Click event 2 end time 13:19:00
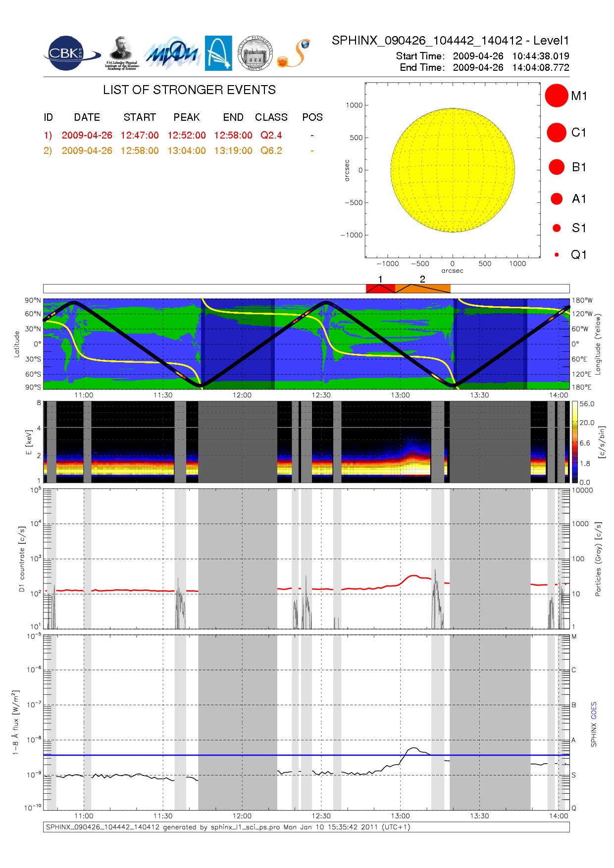The image size is (614, 868). (233, 150)
